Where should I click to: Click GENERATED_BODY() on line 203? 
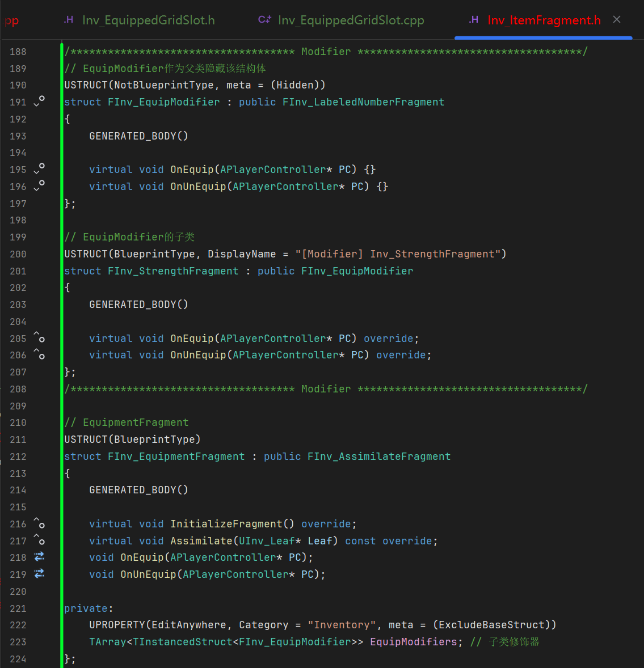click(138, 304)
